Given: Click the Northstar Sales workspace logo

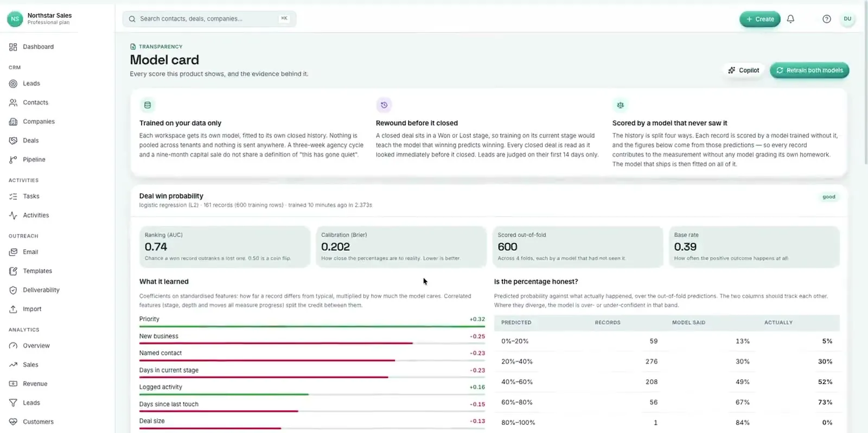Looking at the screenshot, I should pos(15,19).
